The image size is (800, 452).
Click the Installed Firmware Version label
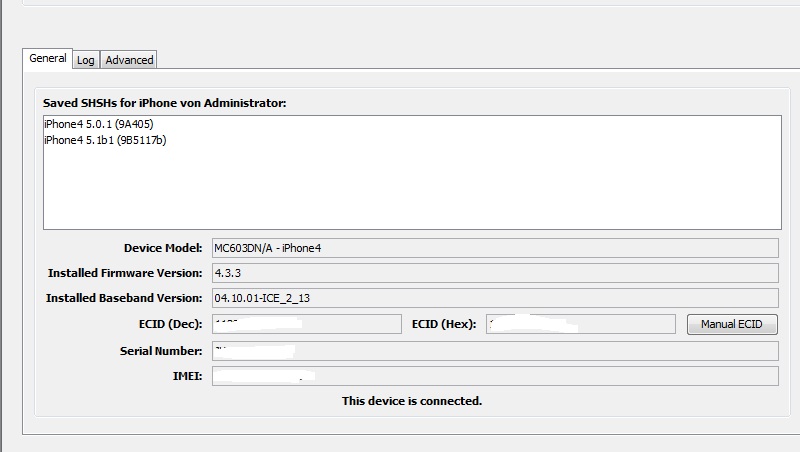(125, 273)
